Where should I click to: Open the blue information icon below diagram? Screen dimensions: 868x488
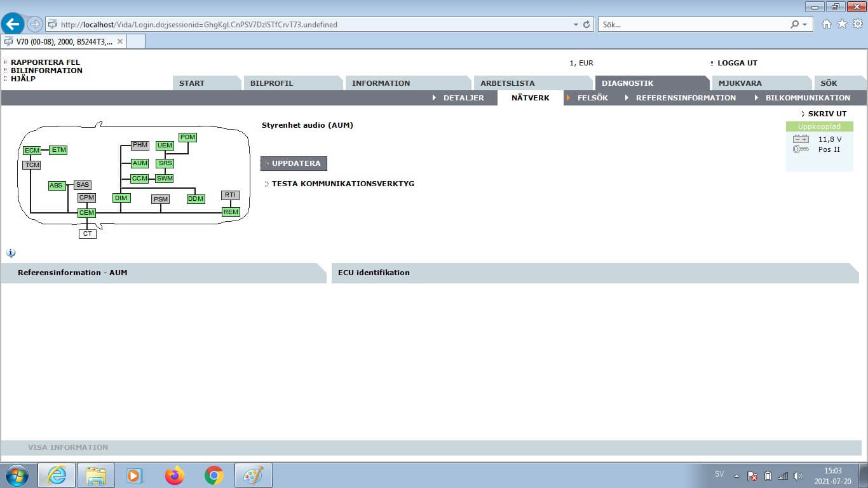tap(11, 253)
